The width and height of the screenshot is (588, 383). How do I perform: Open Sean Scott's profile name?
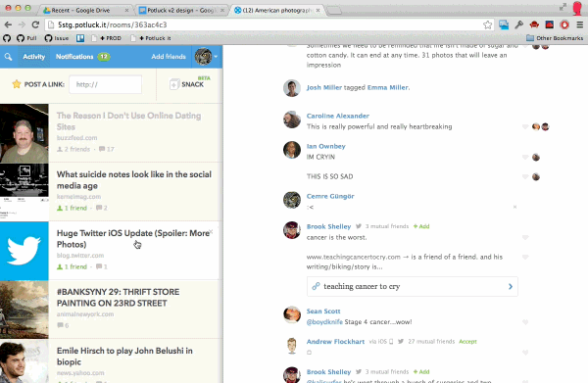(323, 311)
